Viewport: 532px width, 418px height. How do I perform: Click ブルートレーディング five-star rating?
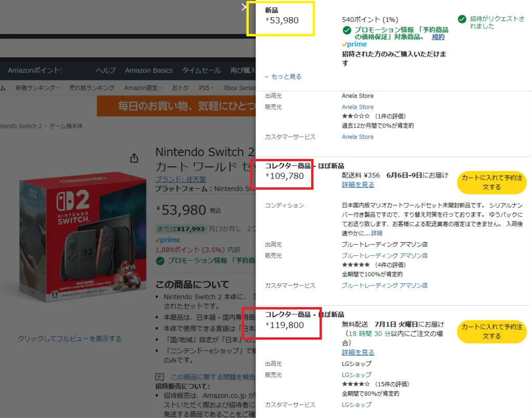click(x=355, y=265)
